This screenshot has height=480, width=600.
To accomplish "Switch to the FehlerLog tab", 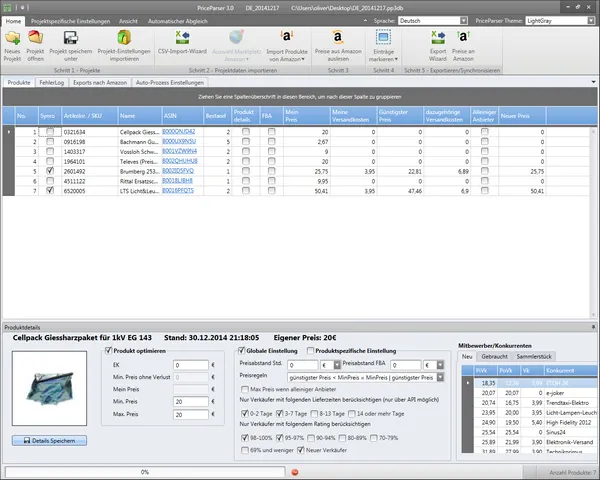I will click(x=52, y=82).
